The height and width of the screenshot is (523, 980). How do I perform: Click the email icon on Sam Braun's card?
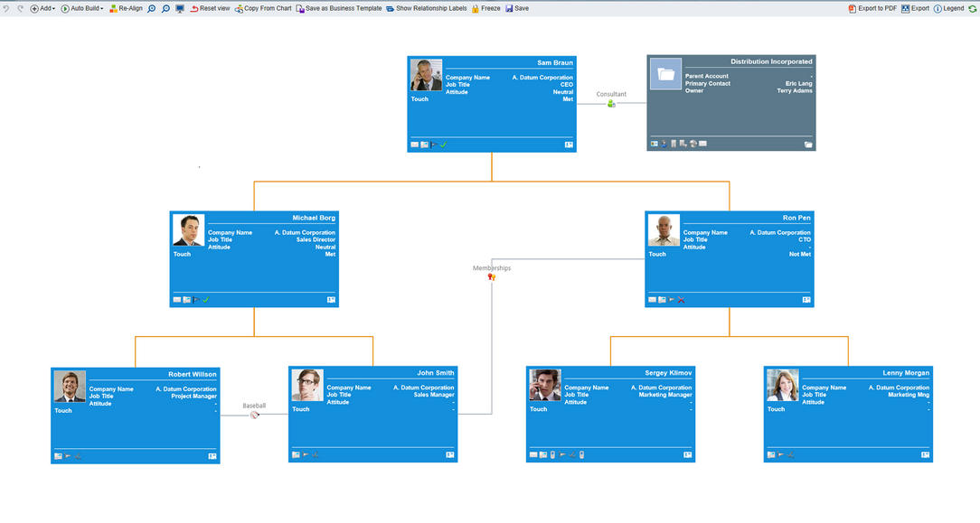pos(415,145)
